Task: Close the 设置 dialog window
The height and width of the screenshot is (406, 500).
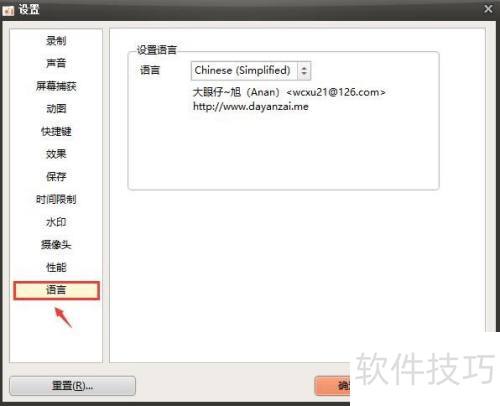Action: tap(488, 9)
